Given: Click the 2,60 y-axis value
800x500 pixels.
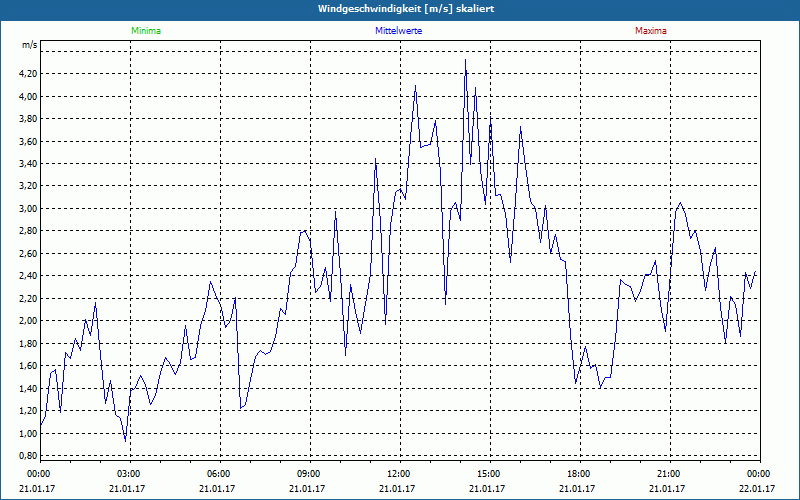Looking at the screenshot, I should tap(28, 254).
